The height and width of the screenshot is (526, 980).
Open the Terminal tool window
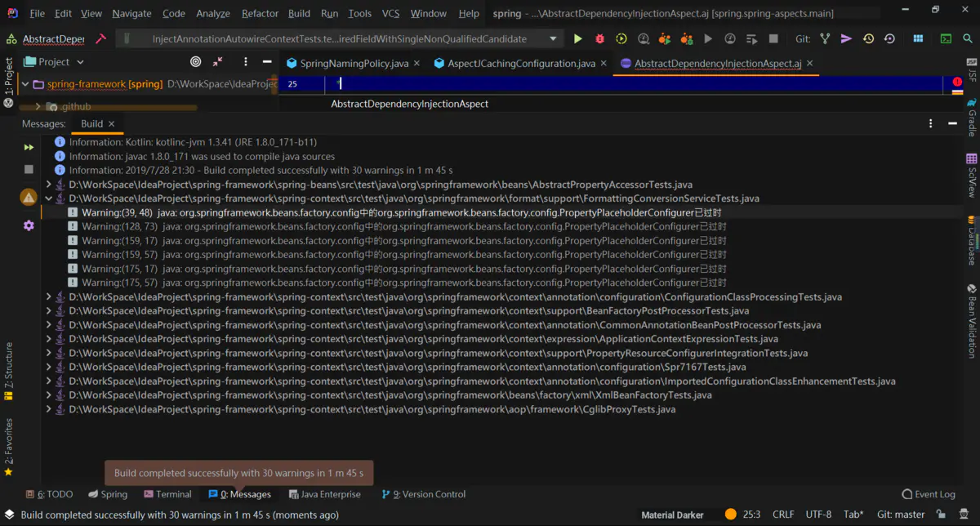click(x=167, y=494)
